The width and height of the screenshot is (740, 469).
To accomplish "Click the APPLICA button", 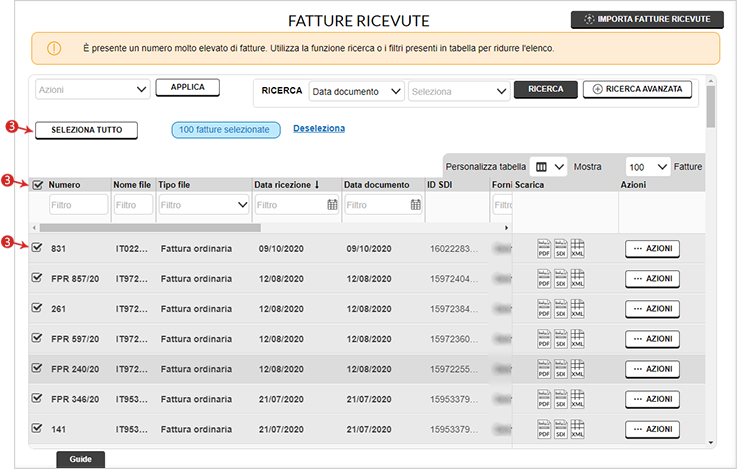I will [x=187, y=87].
